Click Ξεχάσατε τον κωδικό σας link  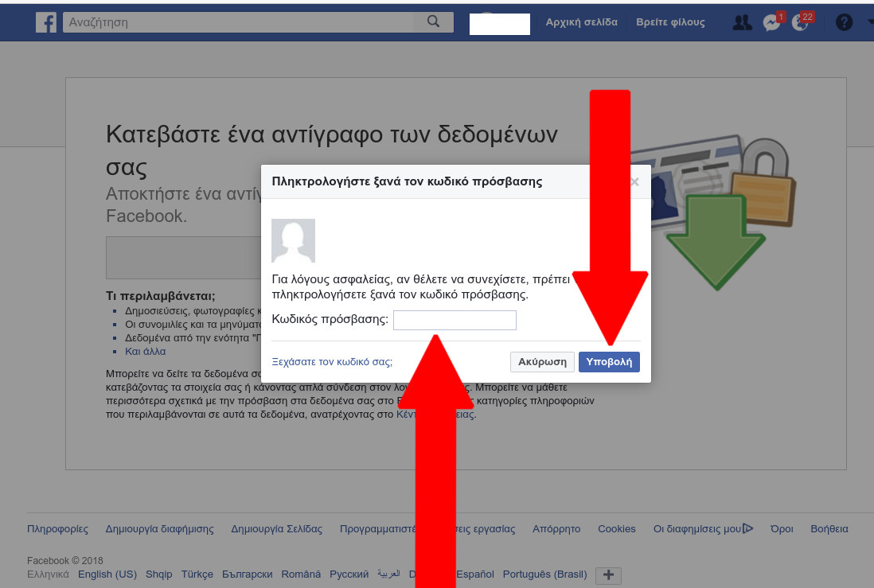332,361
